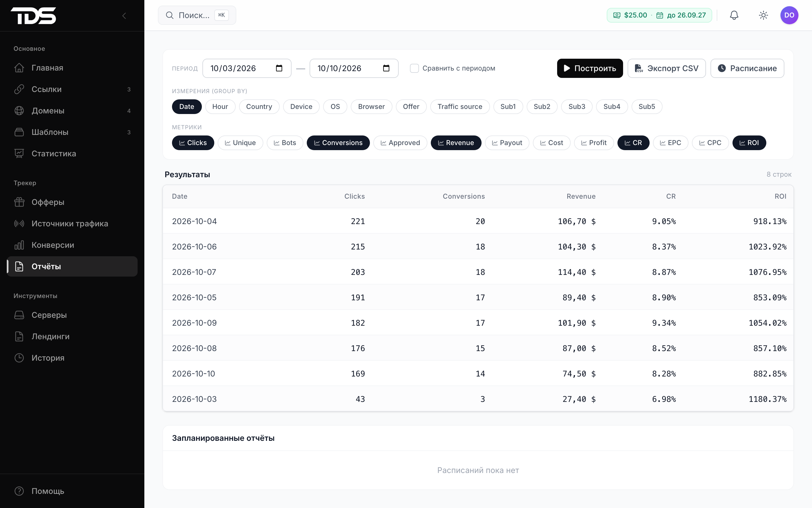Open Статистика page
The width and height of the screenshot is (812, 508).
(72, 154)
